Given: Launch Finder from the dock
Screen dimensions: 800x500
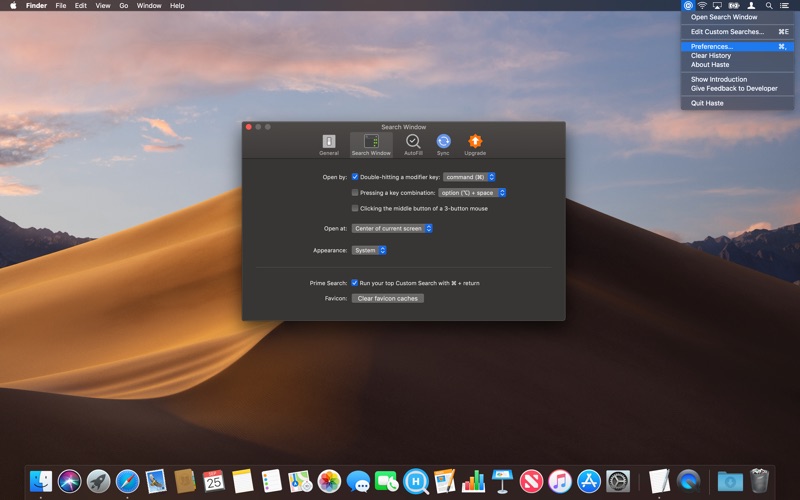Looking at the screenshot, I should (41, 481).
